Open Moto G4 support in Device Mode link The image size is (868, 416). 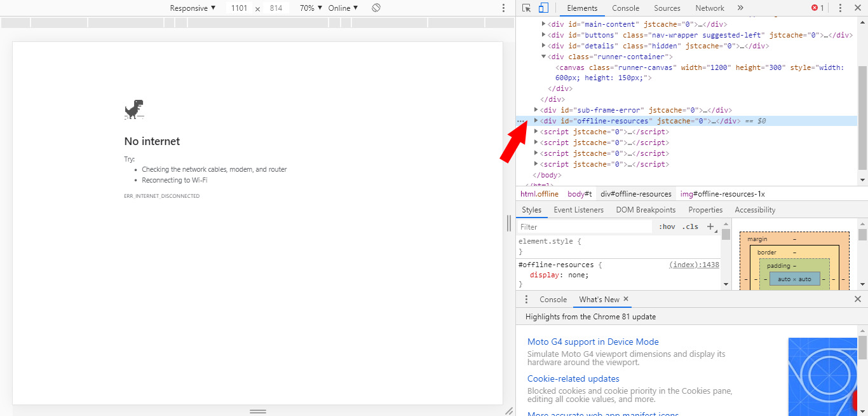pos(593,342)
